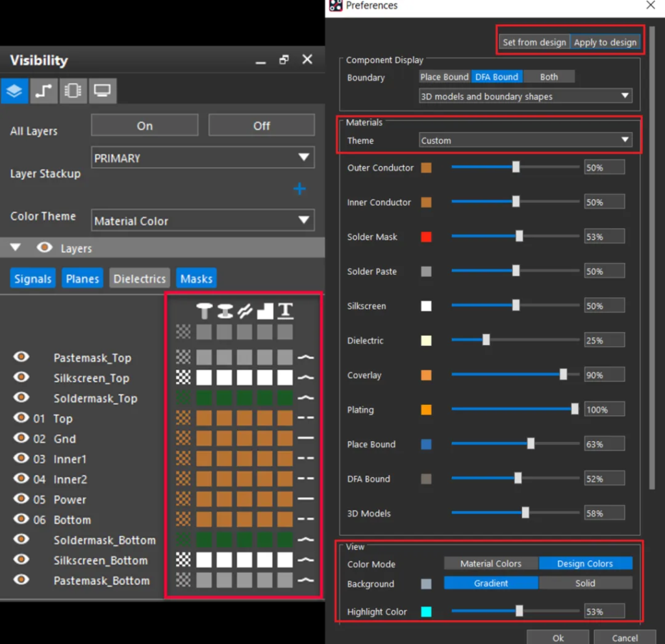Screen dimensions: 665x644
Task: Open the Layers tab icon in Visibility panel
Action: coord(14,91)
